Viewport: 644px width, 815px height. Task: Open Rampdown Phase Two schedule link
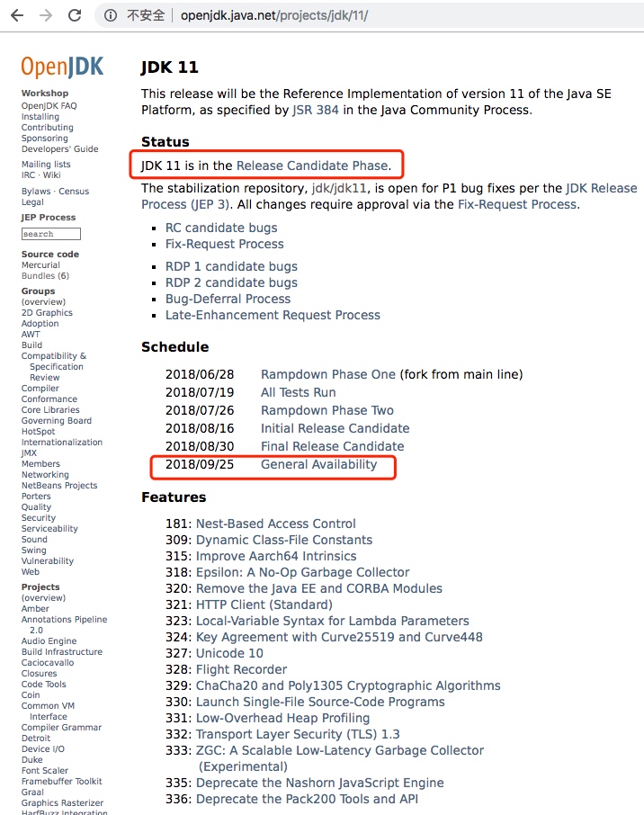pos(326,410)
